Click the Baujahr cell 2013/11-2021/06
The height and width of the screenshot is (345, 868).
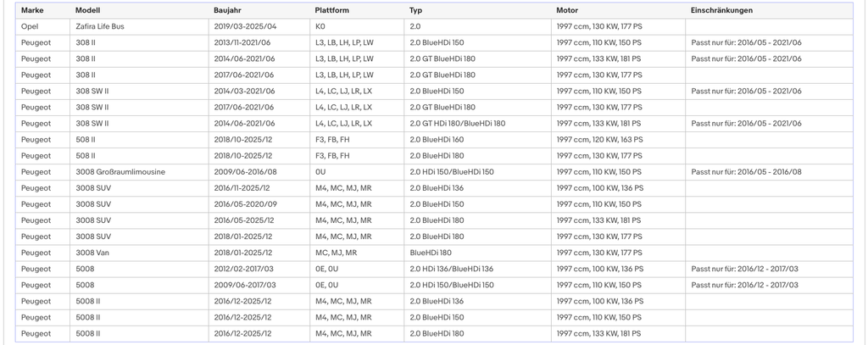pos(259,42)
